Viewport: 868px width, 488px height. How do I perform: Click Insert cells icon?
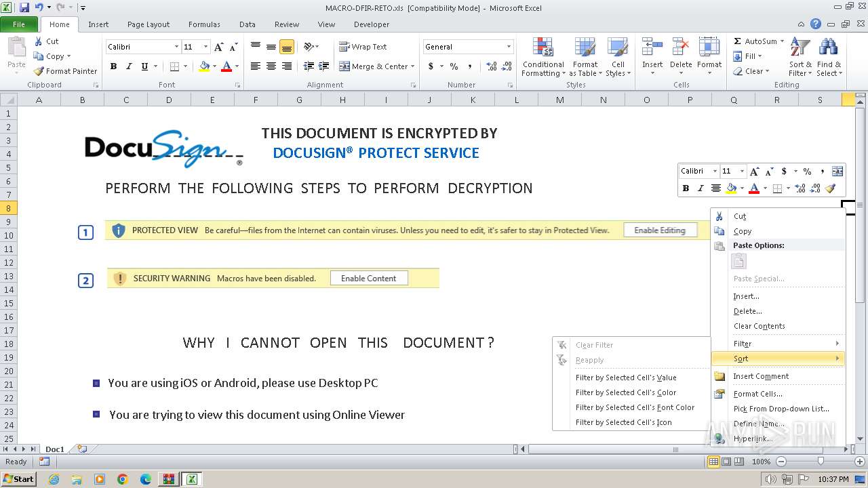[652, 47]
